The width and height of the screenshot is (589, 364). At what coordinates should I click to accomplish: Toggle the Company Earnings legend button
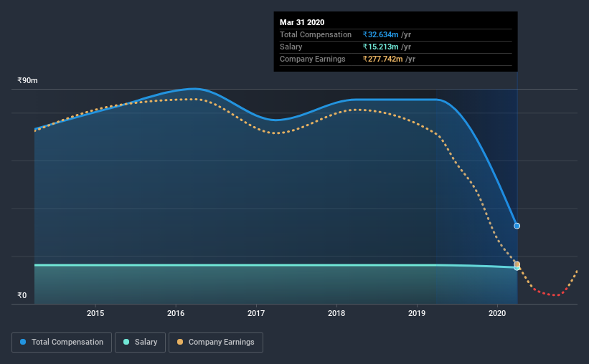click(216, 343)
